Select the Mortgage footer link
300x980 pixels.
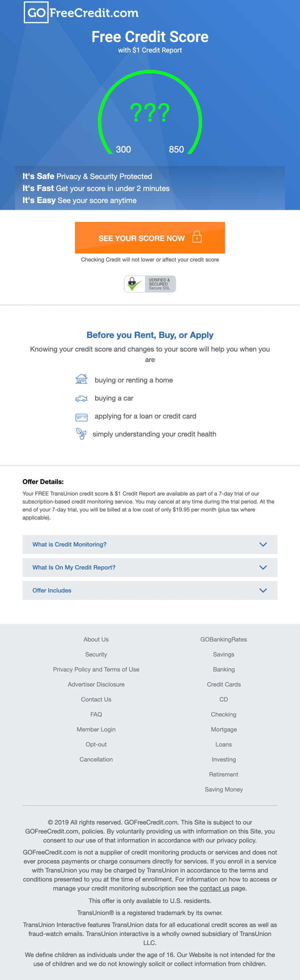[x=223, y=729]
